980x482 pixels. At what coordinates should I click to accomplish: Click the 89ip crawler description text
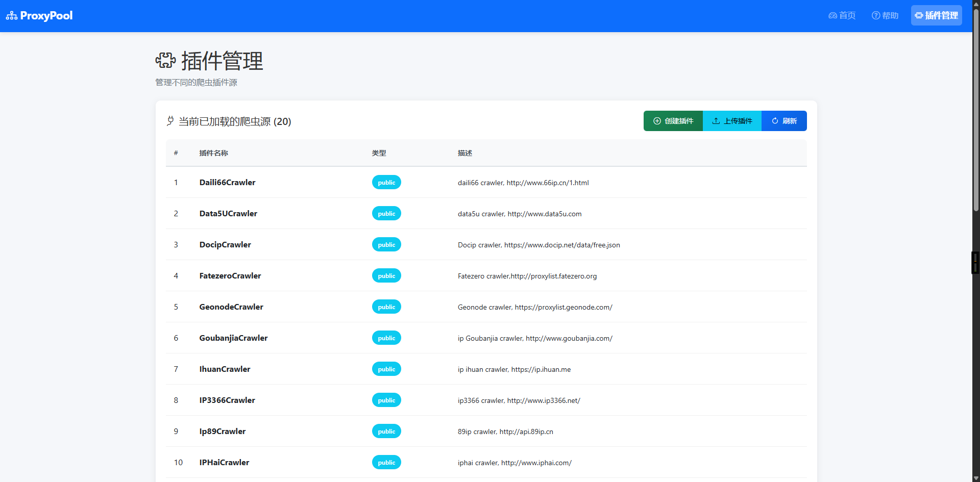click(505, 432)
